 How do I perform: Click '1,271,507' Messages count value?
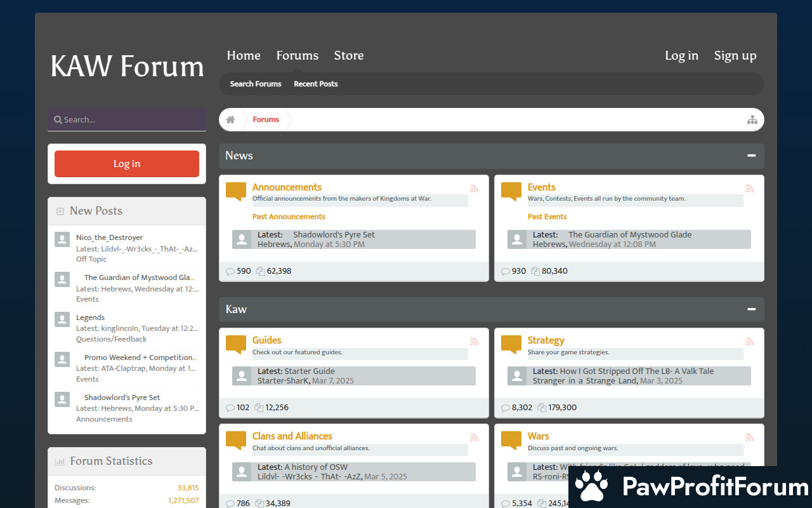point(183,500)
